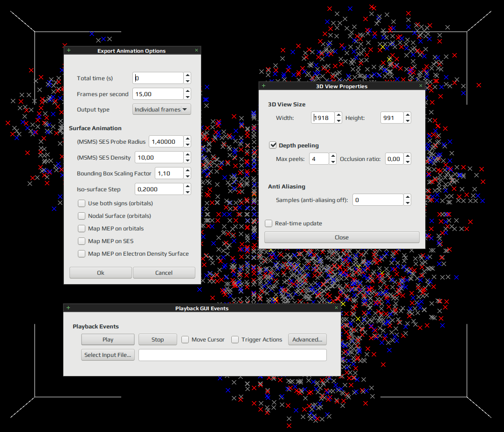Screen dimensions: 504x432
Task: Increase Bounding Box Scaling Factor with up arrow
Action: [x=188, y=170]
